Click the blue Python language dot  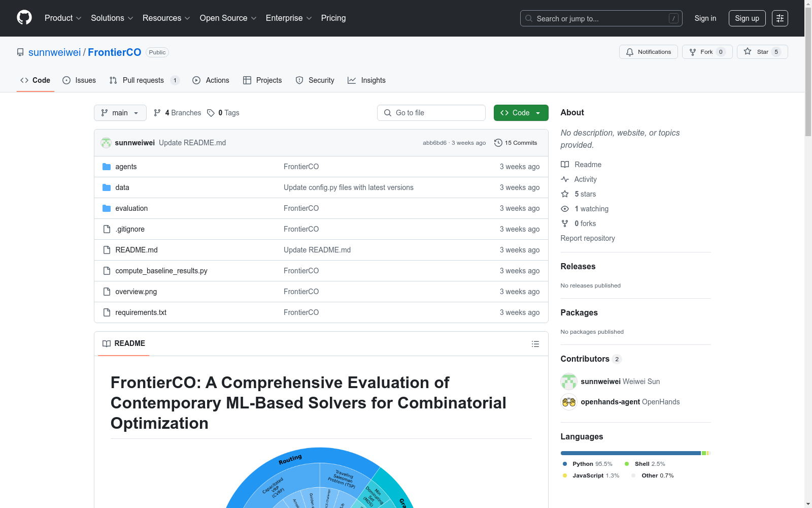click(x=565, y=464)
